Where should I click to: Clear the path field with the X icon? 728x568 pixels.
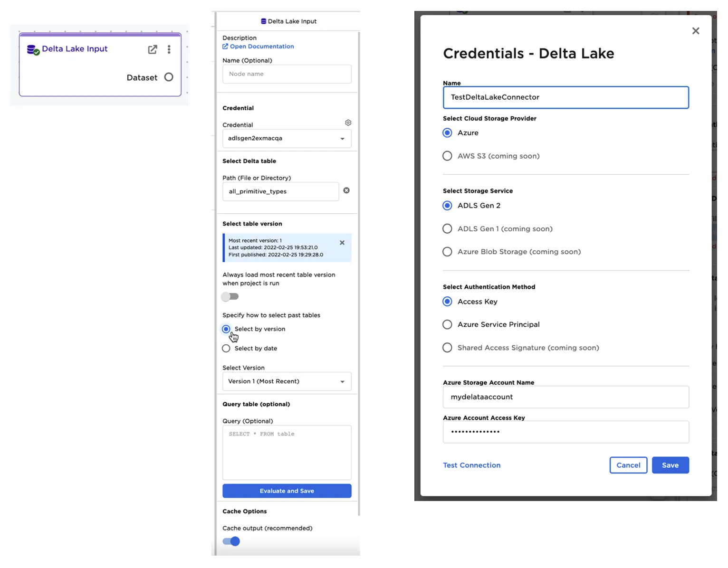pyautogui.click(x=346, y=190)
